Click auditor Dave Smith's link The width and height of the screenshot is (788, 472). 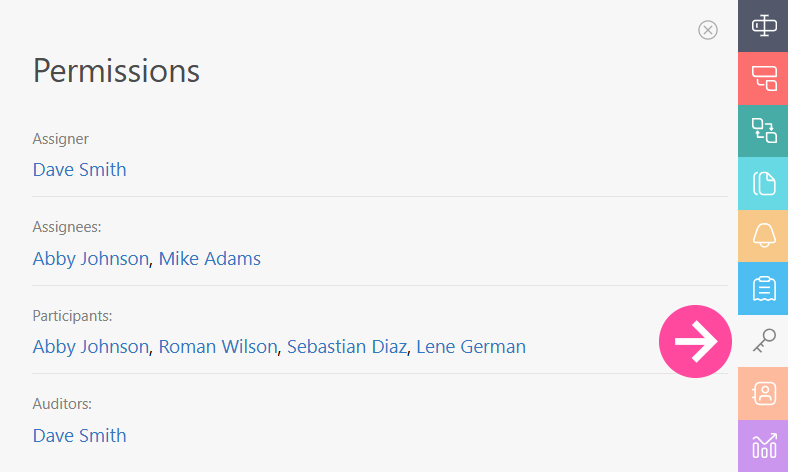tap(79, 436)
